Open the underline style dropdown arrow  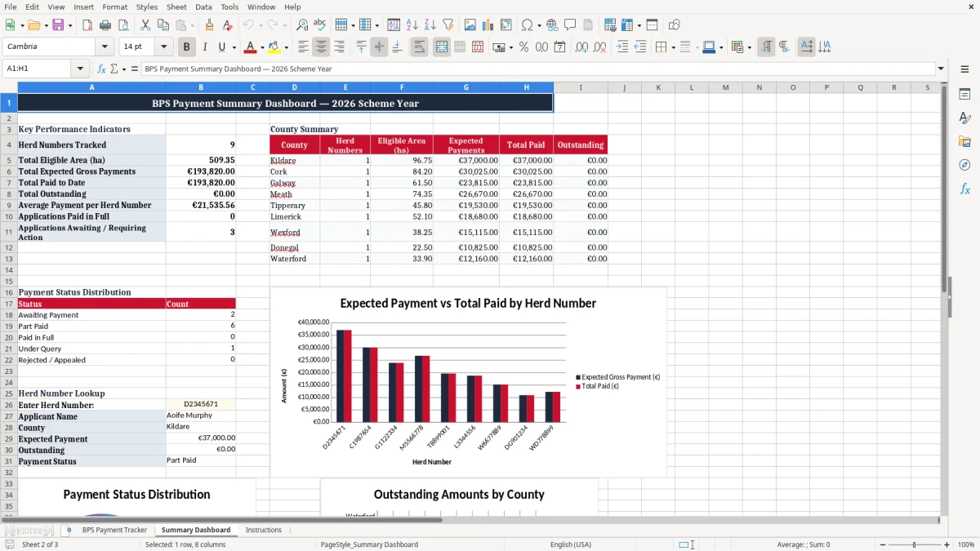(x=234, y=47)
